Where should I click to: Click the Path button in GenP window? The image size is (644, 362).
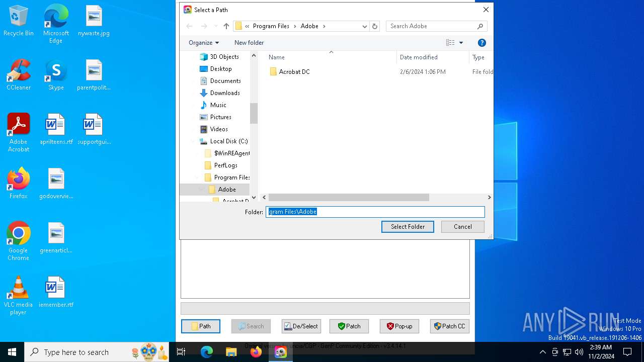pyautogui.click(x=201, y=326)
